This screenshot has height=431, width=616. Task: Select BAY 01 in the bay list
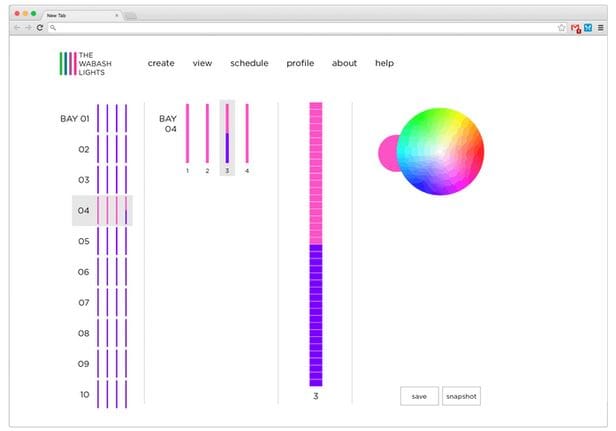pyautogui.click(x=94, y=118)
